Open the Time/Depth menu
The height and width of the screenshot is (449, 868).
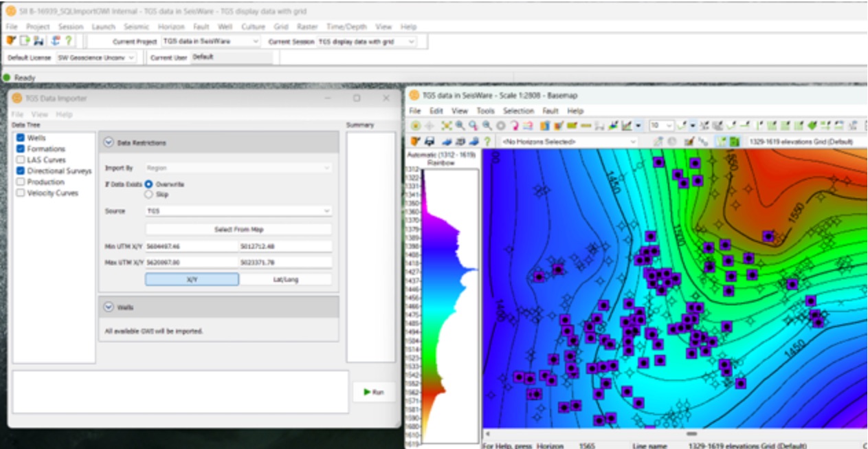pos(346,26)
